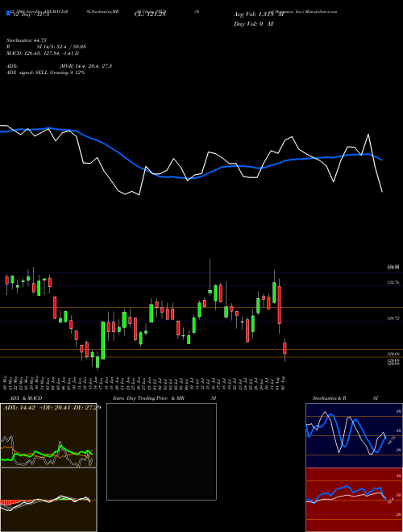Click the 'MACD: 126.43, 127.84, -1.41 D' line

pyautogui.click(x=43, y=53)
